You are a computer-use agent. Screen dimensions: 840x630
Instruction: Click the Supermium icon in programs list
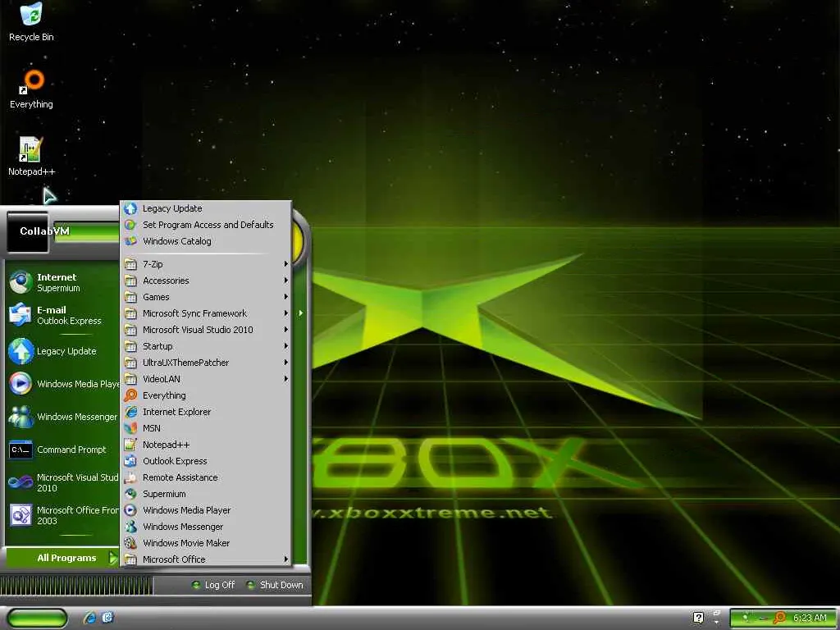click(130, 493)
